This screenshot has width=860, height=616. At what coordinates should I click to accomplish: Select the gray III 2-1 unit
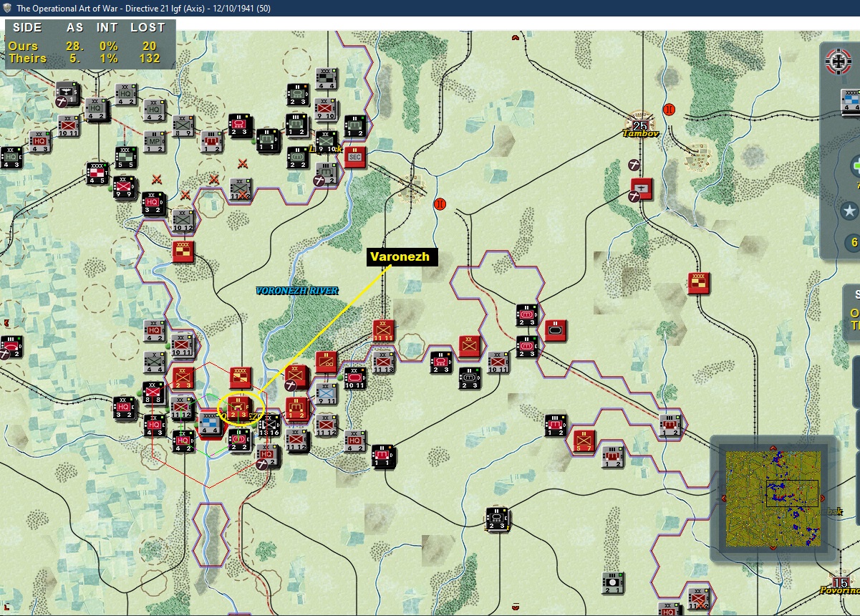tap(612, 582)
